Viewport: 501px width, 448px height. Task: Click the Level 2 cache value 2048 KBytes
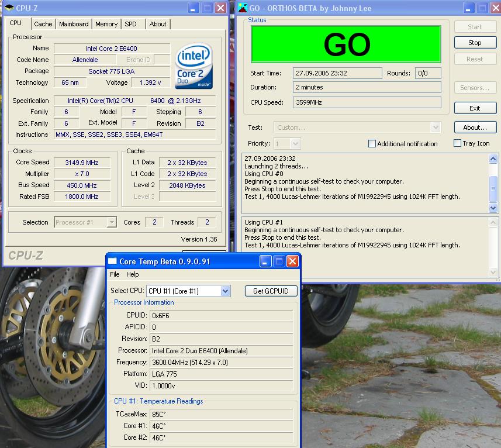coord(187,185)
